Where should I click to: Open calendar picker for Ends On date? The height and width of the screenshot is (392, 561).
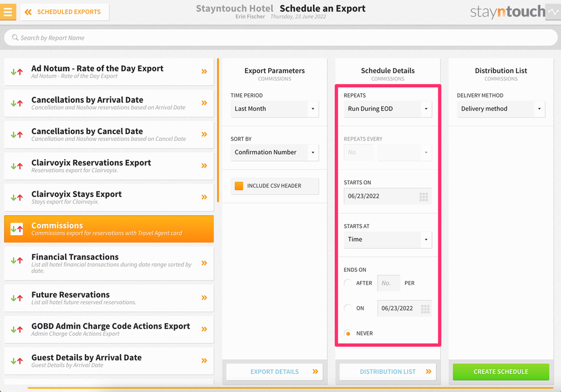tap(425, 309)
